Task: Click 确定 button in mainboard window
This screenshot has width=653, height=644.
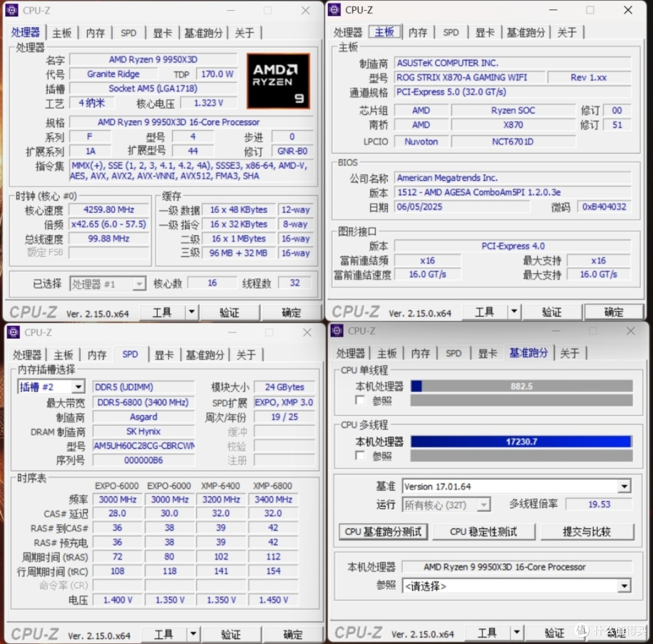Action: coord(614,311)
